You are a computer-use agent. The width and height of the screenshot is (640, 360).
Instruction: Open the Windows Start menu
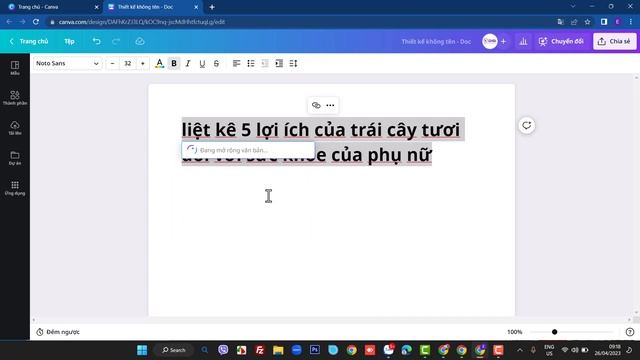click(x=142, y=350)
